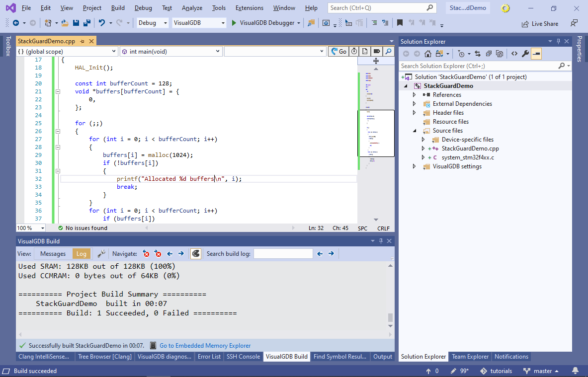Jump to previous error in build log
The height and width of the screenshot is (377, 588).
click(146, 254)
